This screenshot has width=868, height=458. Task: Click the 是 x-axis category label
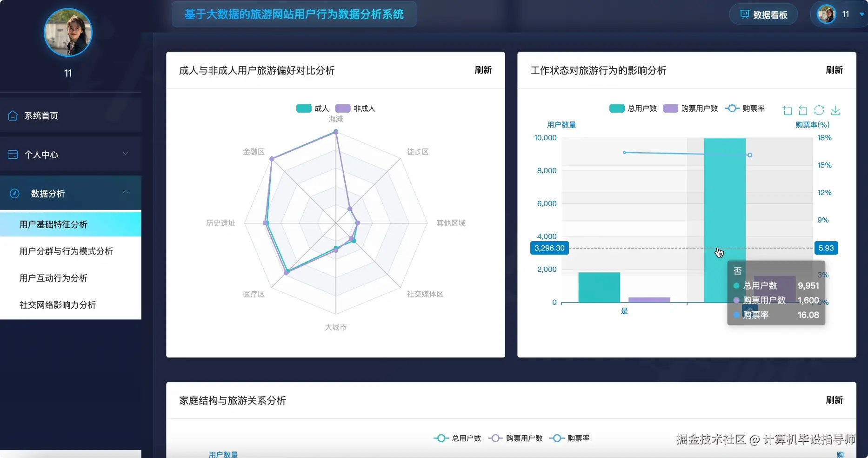[x=624, y=311]
